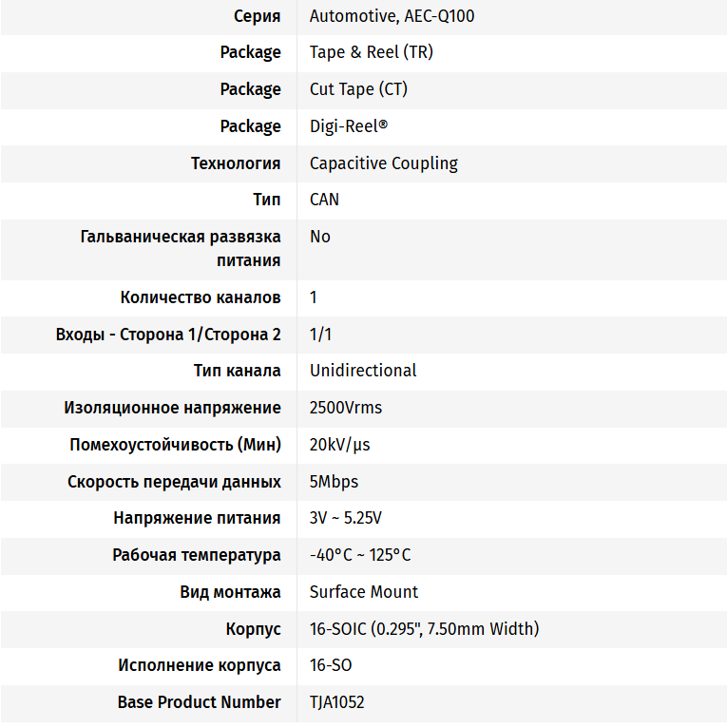The width and height of the screenshot is (727, 728).
Task: Click the -40°C ~ 125°C temperature value
Action: (x=360, y=555)
